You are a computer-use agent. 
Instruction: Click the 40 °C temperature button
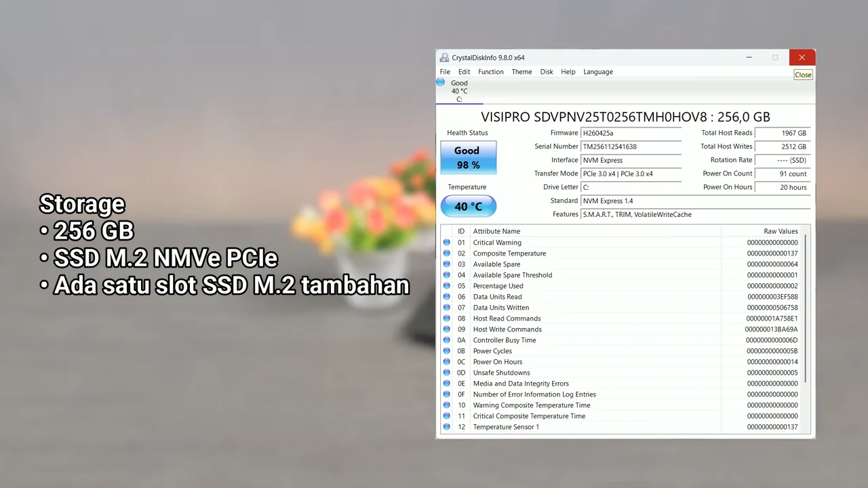coord(469,206)
